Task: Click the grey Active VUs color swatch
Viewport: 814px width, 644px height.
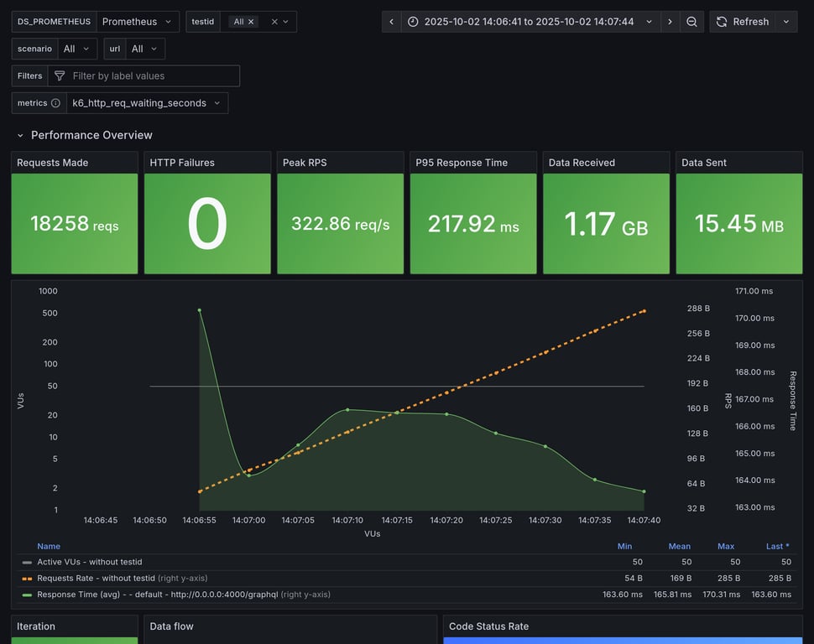Action: pyautogui.click(x=27, y=562)
